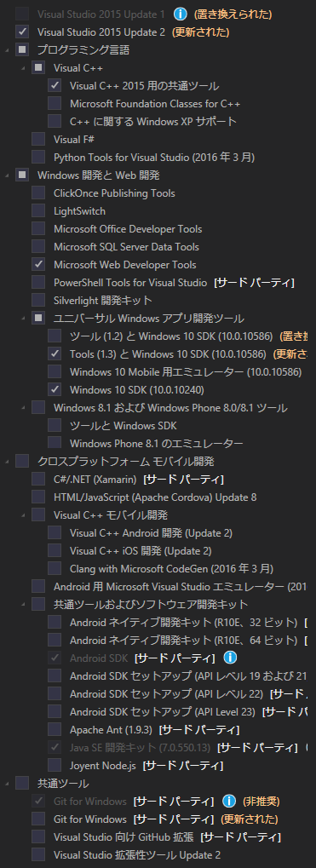This screenshot has height=868, width=316.
Task: Select the Java SE 開発キット label
Action: tap(140, 747)
